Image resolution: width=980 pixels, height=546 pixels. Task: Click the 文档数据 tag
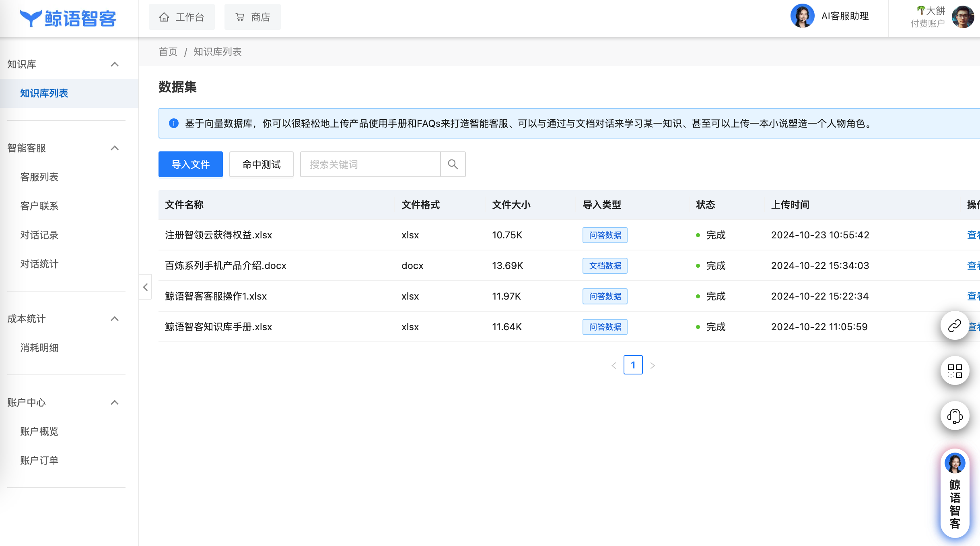tap(605, 266)
